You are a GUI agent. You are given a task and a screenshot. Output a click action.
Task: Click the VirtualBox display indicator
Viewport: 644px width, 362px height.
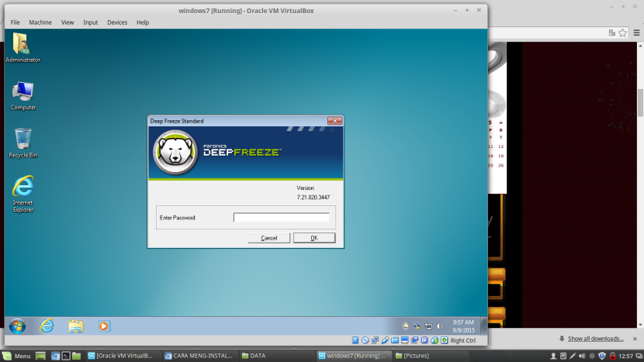[404, 340]
